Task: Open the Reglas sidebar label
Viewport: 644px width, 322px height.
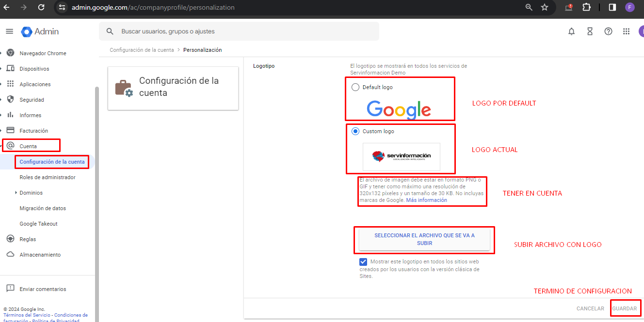Action: (28, 239)
